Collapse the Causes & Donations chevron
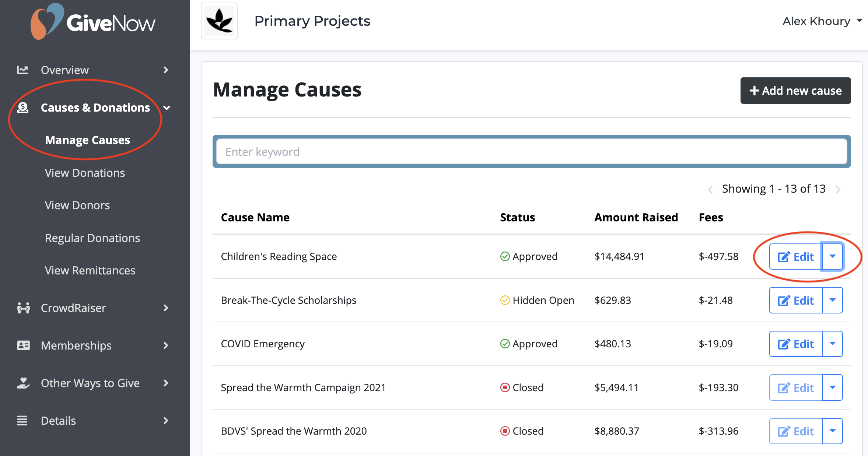Viewport: 868px width, 456px height. (167, 108)
